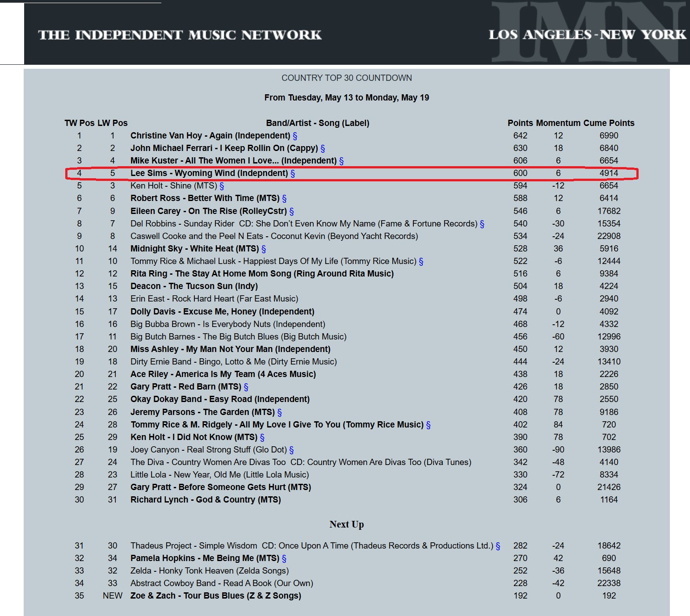
Task: Click points value 282 for Thadeus Project
Action: pyautogui.click(x=520, y=546)
